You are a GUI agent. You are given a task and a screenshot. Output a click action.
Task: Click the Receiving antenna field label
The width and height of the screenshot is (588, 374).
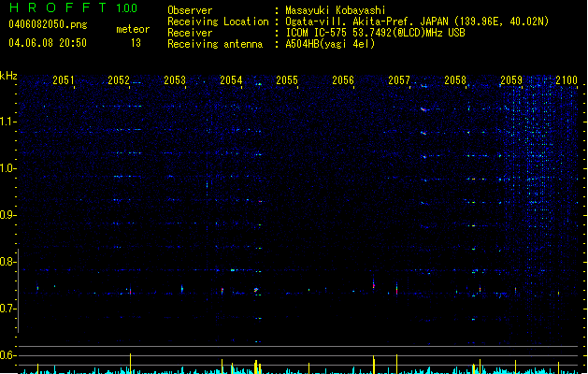[x=215, y=44]
